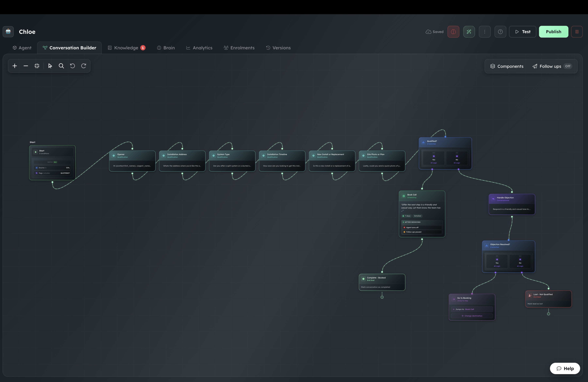This screenshot has width=588, height=382.
Task: Click the question mark help icon
Action: 500,32
